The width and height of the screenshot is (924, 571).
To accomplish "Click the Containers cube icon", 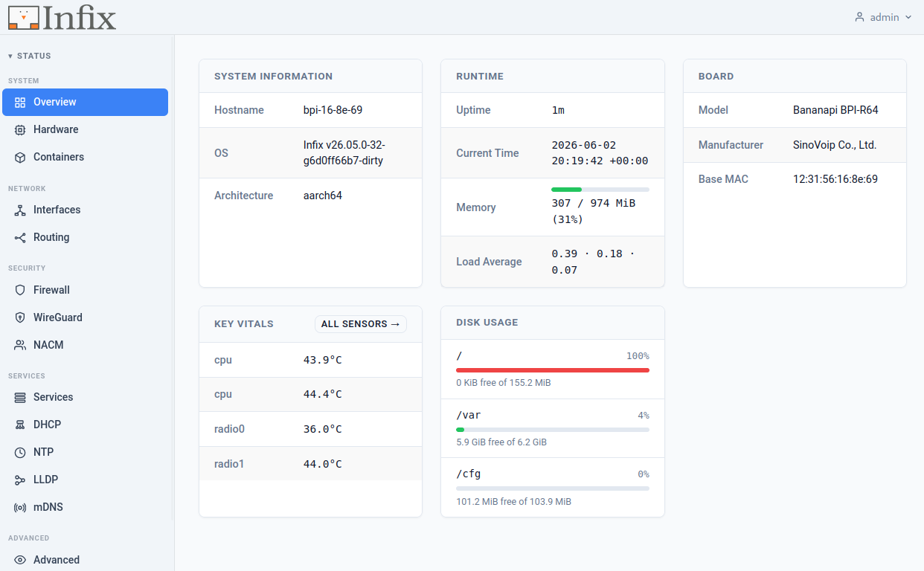I will tap(20, 157).
